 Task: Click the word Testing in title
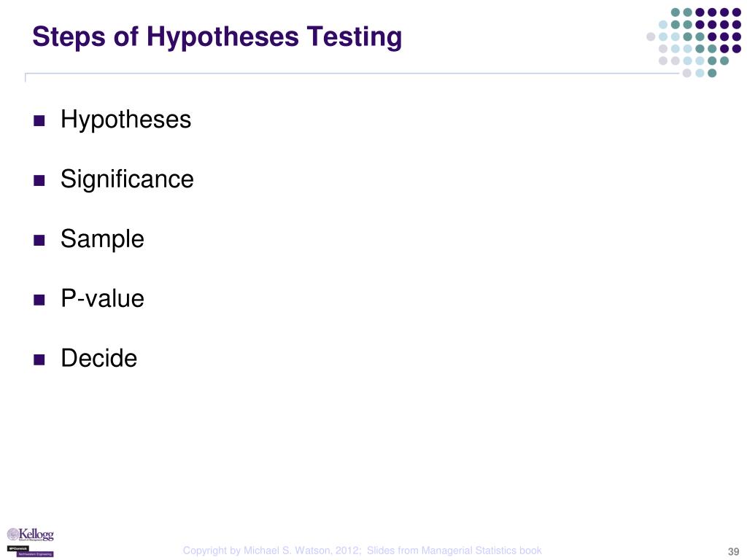pyautogui.click(x=355, y=36)
